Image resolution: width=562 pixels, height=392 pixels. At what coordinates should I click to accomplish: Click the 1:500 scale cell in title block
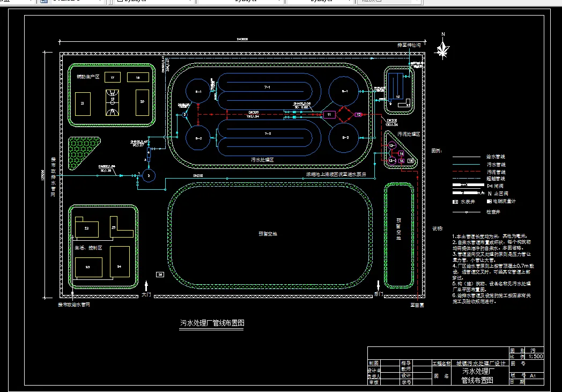pyautogui.click(x=536, y=356)
